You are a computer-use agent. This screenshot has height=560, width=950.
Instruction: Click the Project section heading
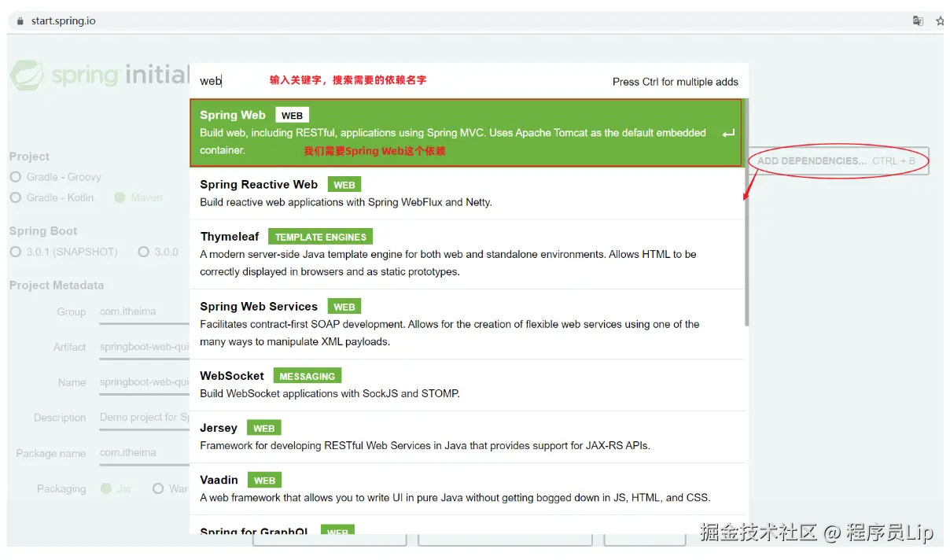[x=29, y=157]
